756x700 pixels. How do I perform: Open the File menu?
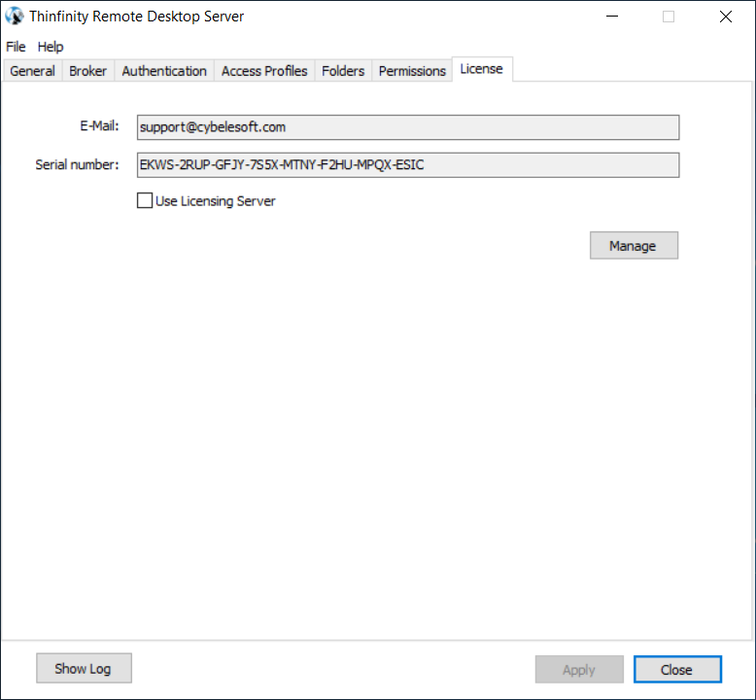16,47
